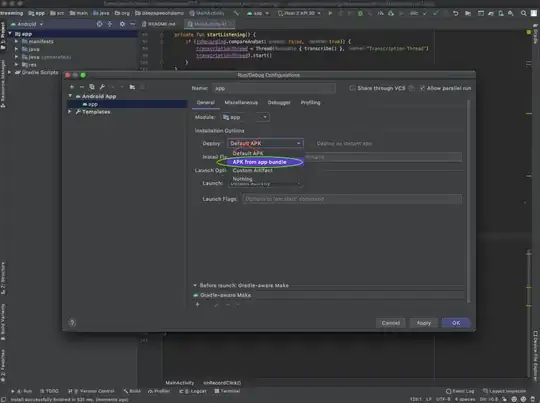Open project settings gear in Project panel header
Viewport: 540px width, 403px height.
pos(122,24)
